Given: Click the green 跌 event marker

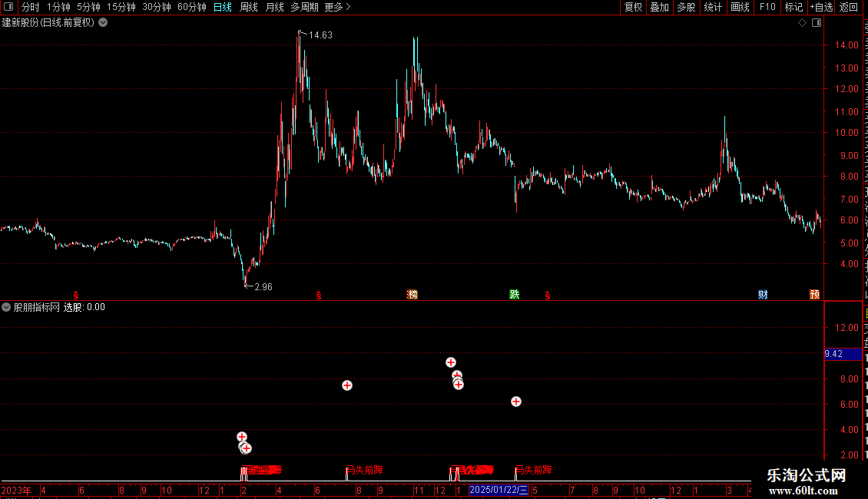Looking at the screenshot, I should (514, 294).
